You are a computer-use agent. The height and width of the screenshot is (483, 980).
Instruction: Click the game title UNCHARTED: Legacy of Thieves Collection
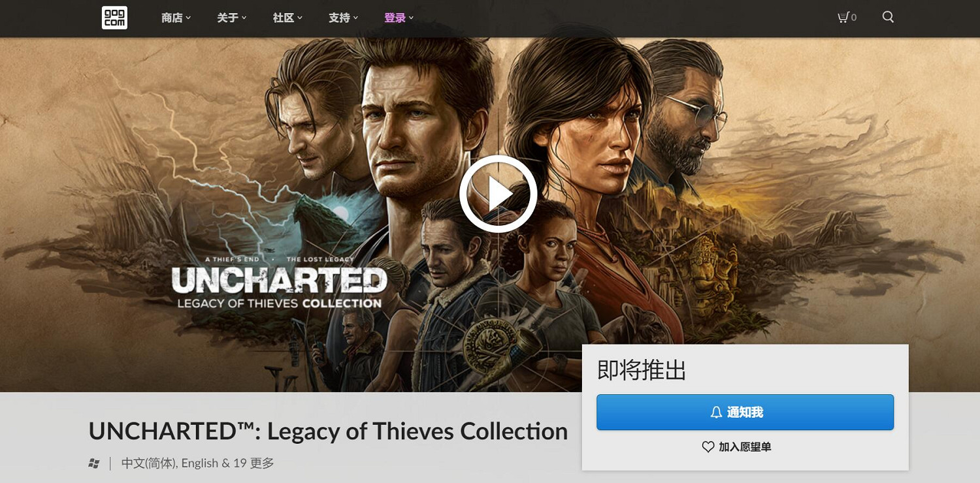tap(328, 431)
